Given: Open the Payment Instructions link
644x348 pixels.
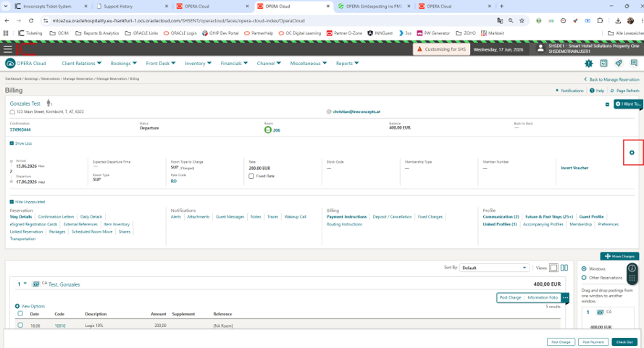Looking at the screenshot, I should point(346,216).
